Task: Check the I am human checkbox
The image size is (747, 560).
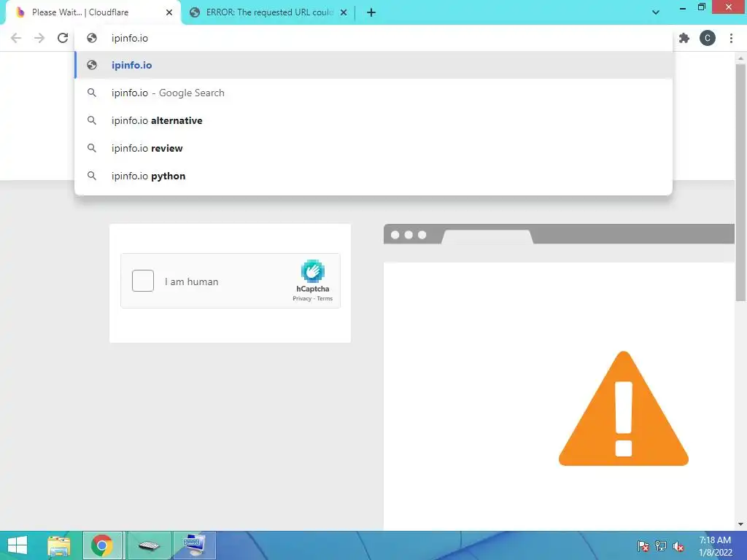Action: (143, 281)
